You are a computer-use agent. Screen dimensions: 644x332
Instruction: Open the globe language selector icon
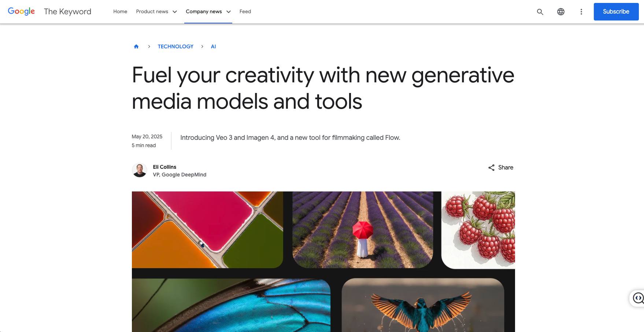(x=561, y=12)
